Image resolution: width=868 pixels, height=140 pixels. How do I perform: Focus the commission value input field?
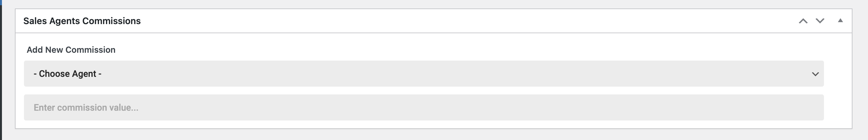424,107
